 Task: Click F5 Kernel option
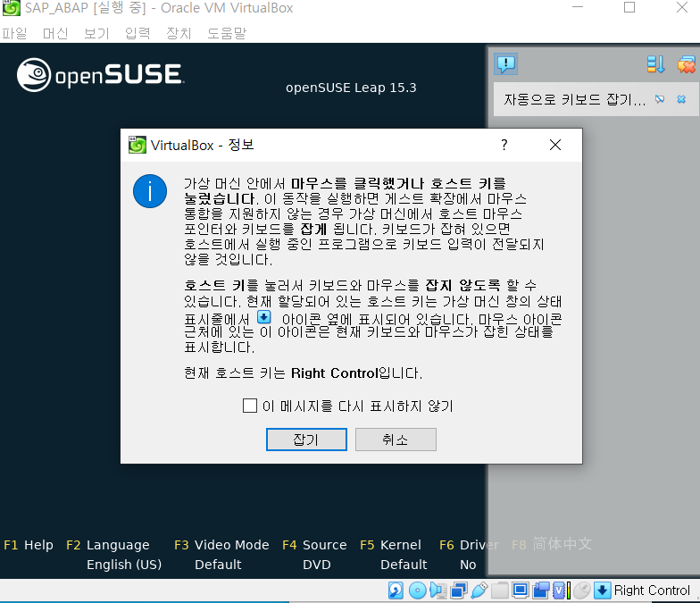(390, 545)
